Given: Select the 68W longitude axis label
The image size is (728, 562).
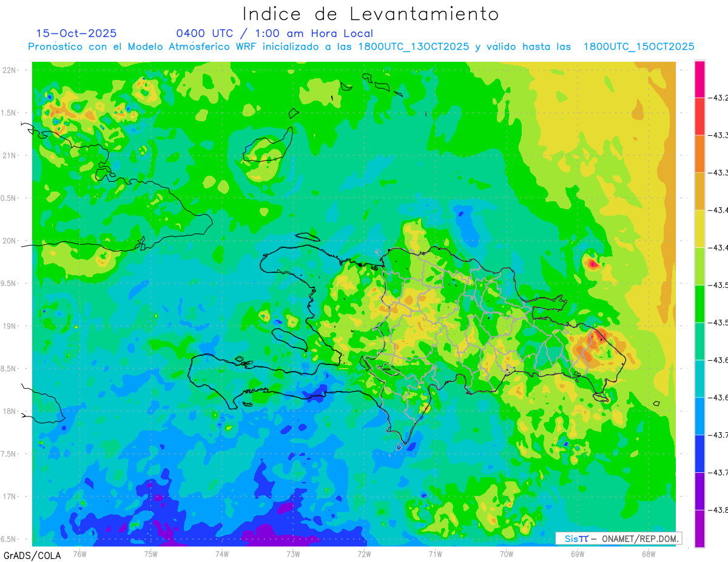Looking at the screenshot, I should pos(648,553).
